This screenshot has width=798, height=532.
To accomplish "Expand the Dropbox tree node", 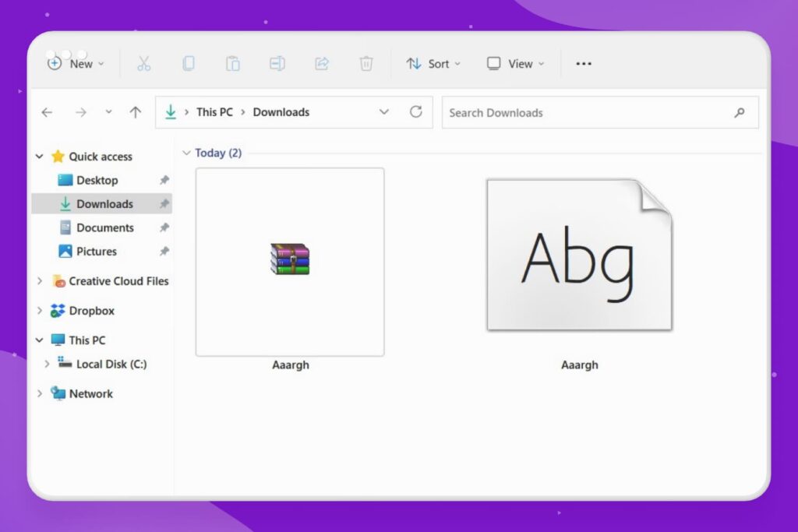I will [x=40, y=311].
